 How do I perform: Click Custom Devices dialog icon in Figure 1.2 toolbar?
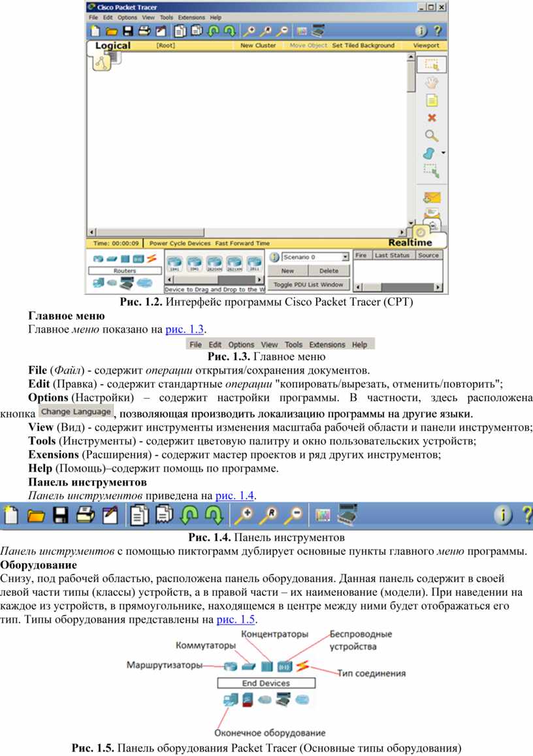coord(317,31)
